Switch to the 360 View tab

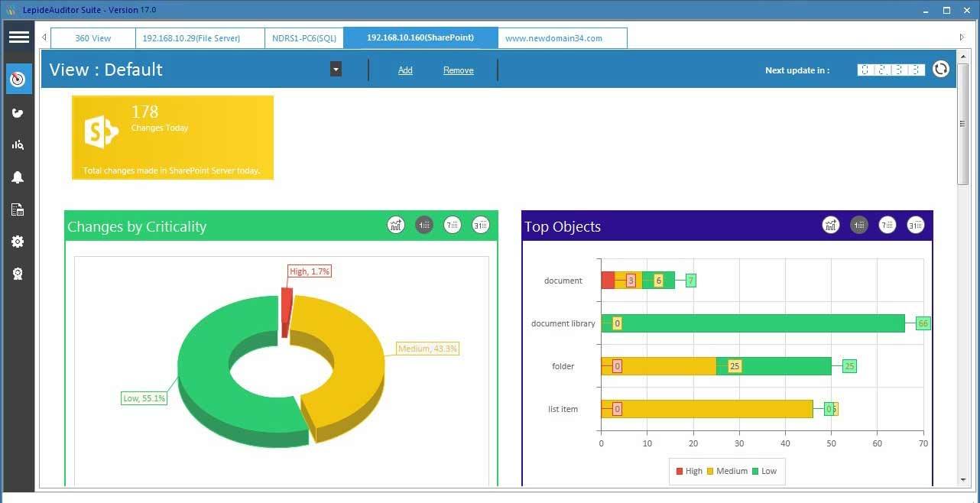92,37
